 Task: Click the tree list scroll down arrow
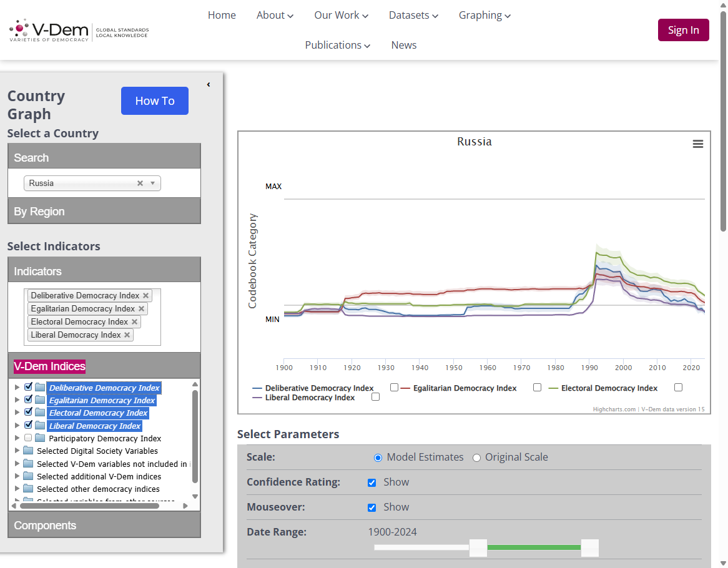tap(195, 496)
